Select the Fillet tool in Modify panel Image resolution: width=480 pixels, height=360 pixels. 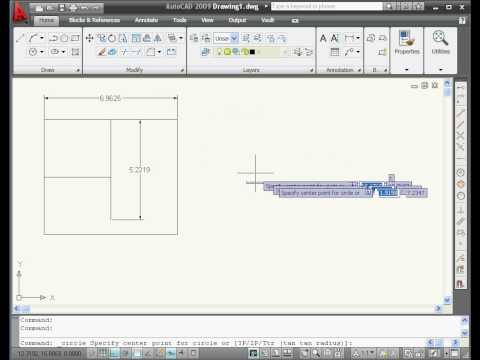[151, 52]
